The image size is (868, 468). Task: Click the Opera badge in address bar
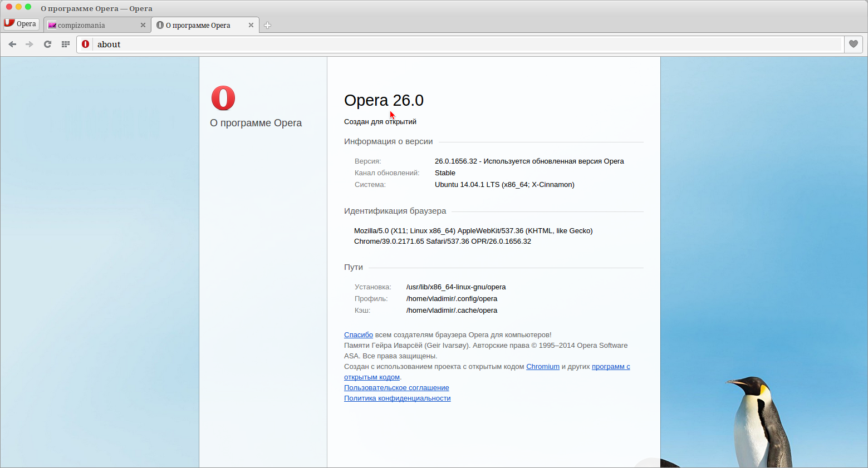coord(85,44)
